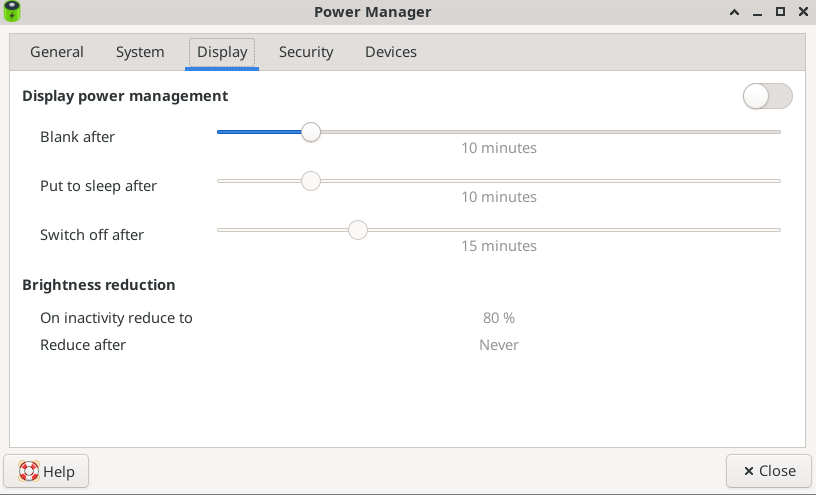Minimize the Power Manager window

click(757, 12)
